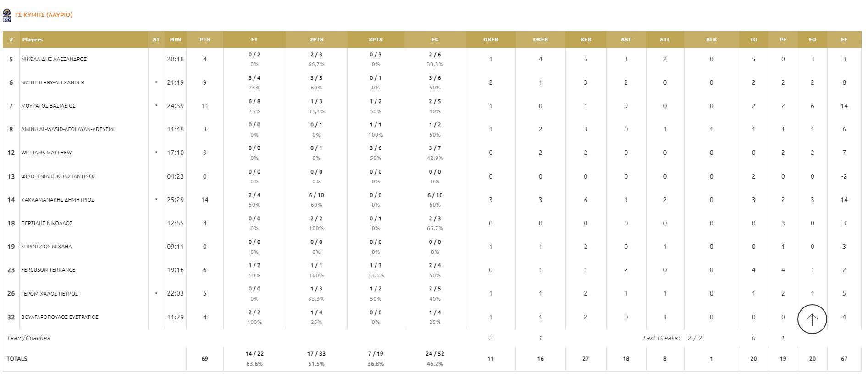The width and height of the screenshot is (868, 378).
Task: Click the OREB column header
Action: point(490,40)
